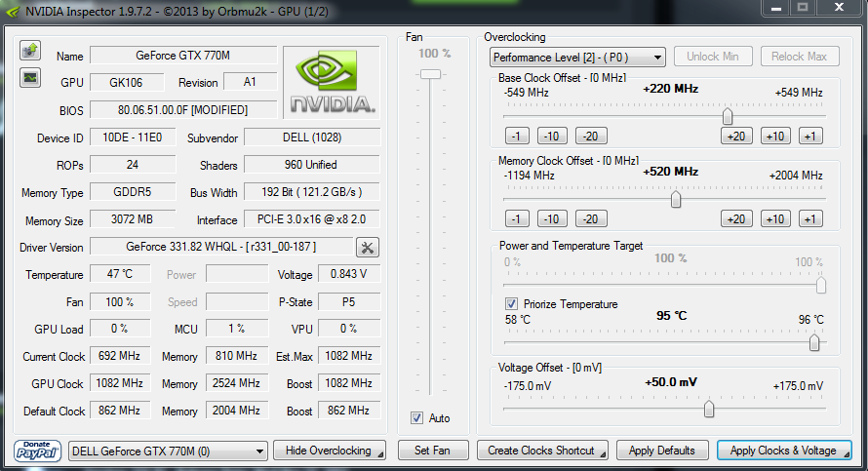
Task: Click the Current Clock value 692 MHz
Action: [120, 356]
